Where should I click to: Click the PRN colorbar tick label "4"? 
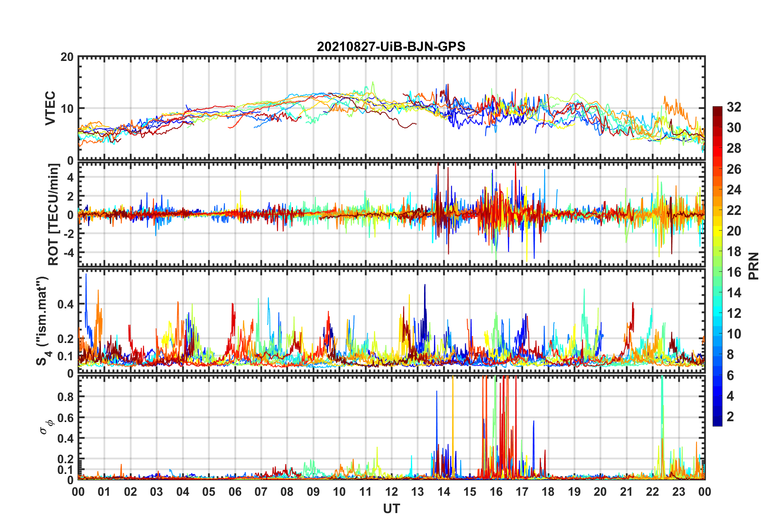730,396
